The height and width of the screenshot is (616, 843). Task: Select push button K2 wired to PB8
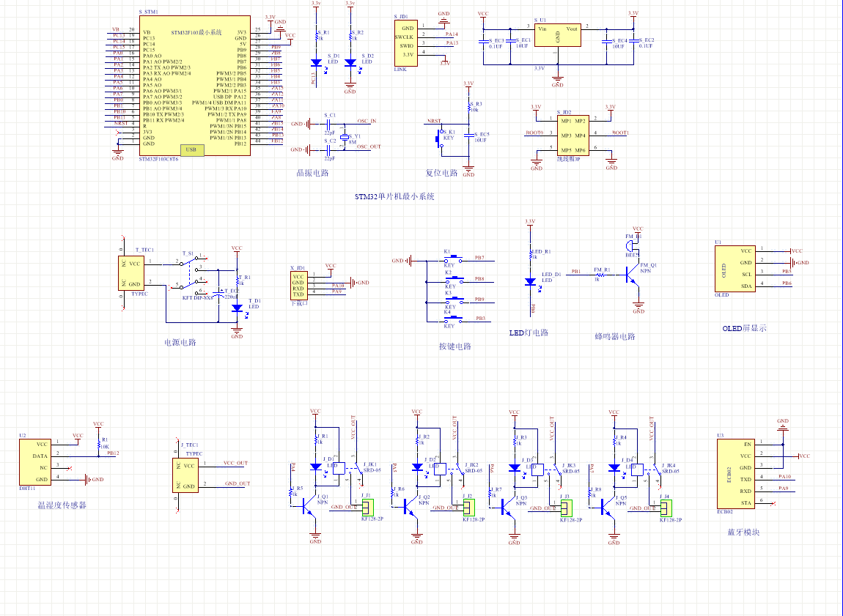[453, 279]
